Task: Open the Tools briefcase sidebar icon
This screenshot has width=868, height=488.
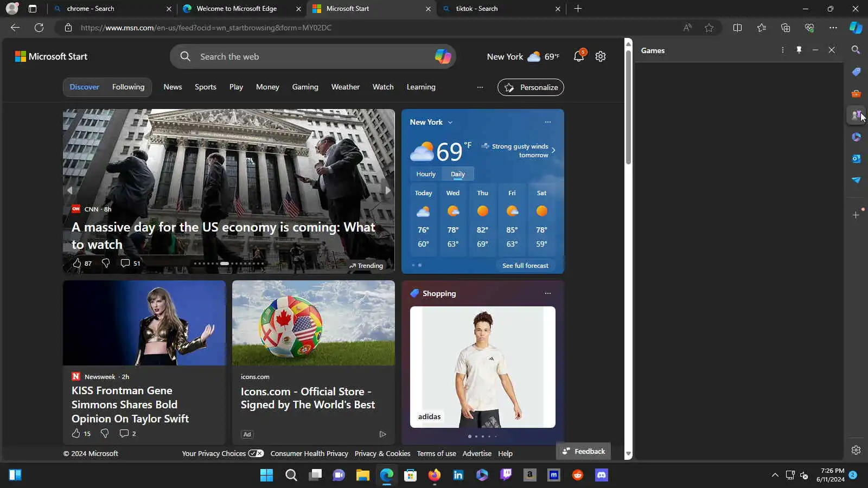Action: [x=856, y=93]
